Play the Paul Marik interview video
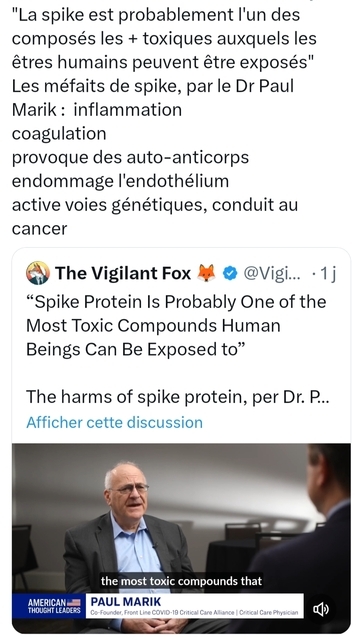 pyautogui.click(x=181, y=538)
